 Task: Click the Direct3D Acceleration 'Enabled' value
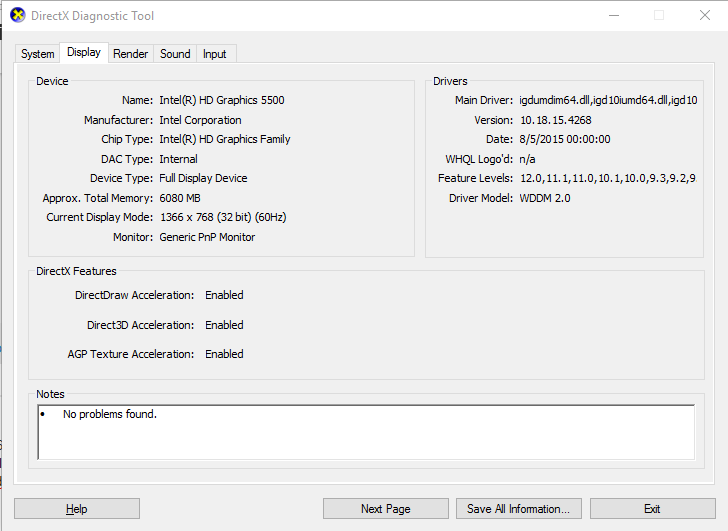point(224,325)
